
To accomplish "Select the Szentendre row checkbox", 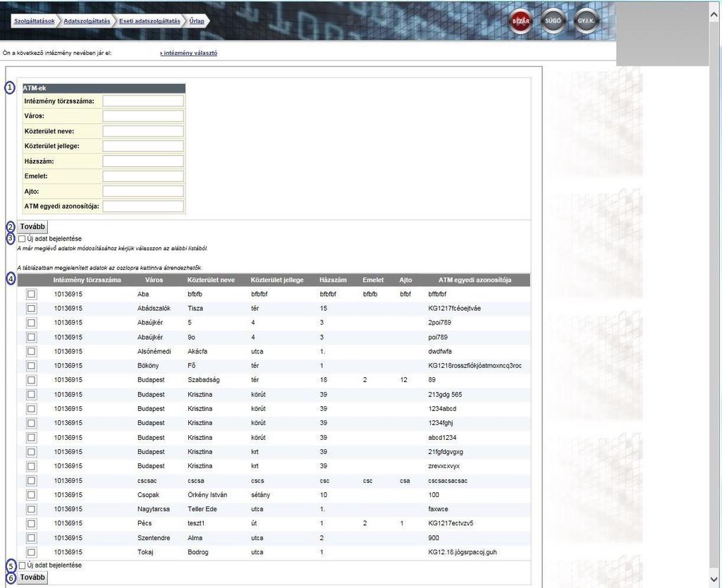I will [x=31, y=538].
